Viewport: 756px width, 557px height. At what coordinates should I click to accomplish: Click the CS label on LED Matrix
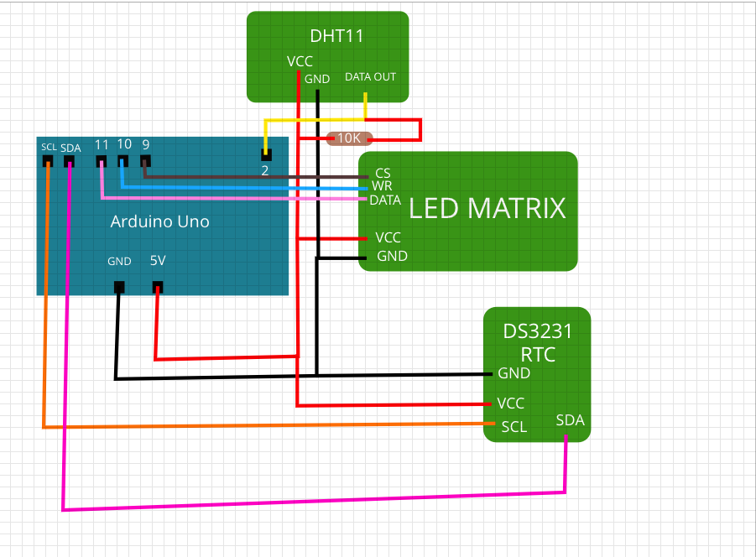pos(383,174)
